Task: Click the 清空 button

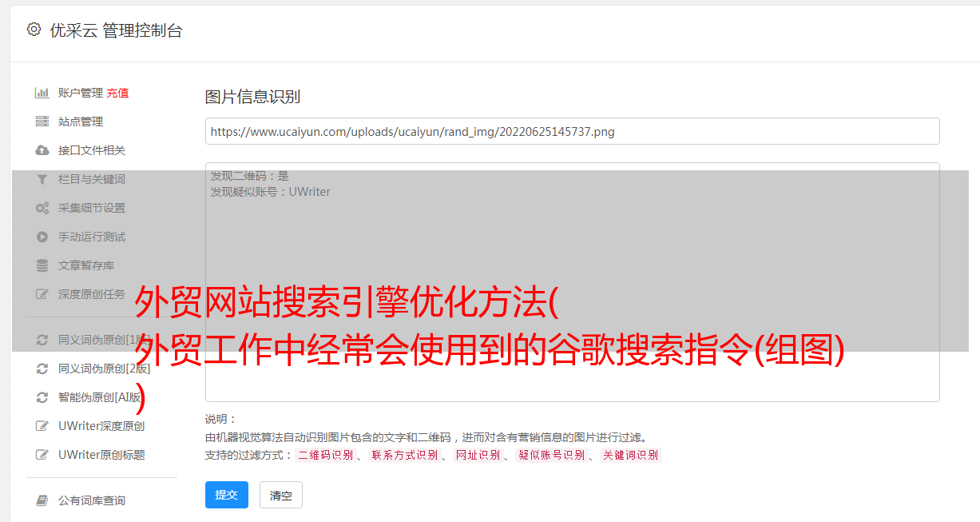Action: 281,496
